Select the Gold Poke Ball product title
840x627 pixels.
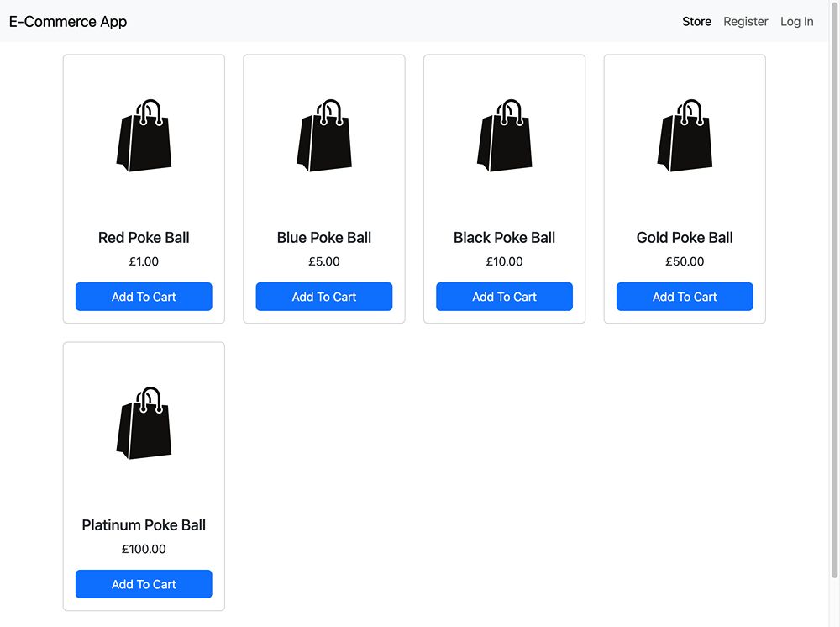point(685,238)
